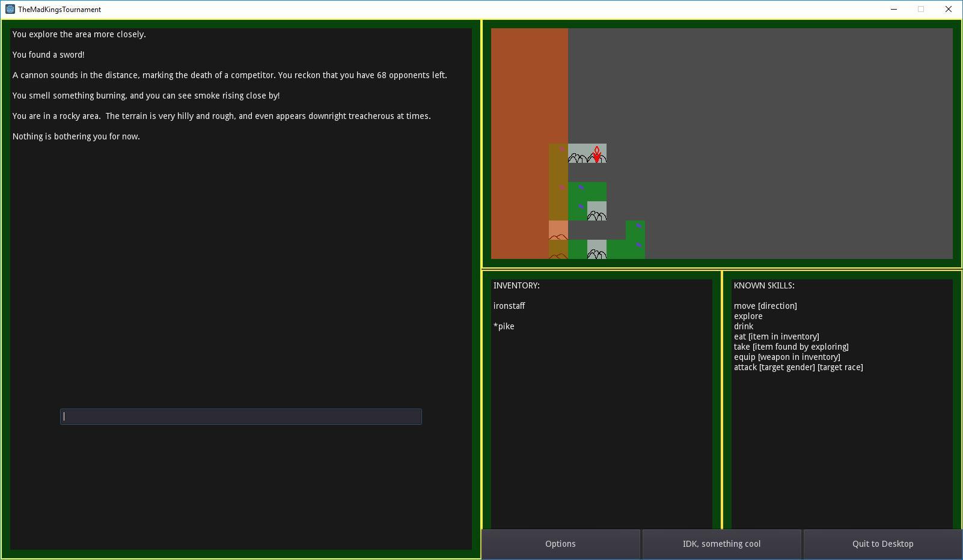Image resolution: width=963 pixels, height=560 pixels.
Task: Click the gray rock tile inside the upper green area
Action: (597, 211)
